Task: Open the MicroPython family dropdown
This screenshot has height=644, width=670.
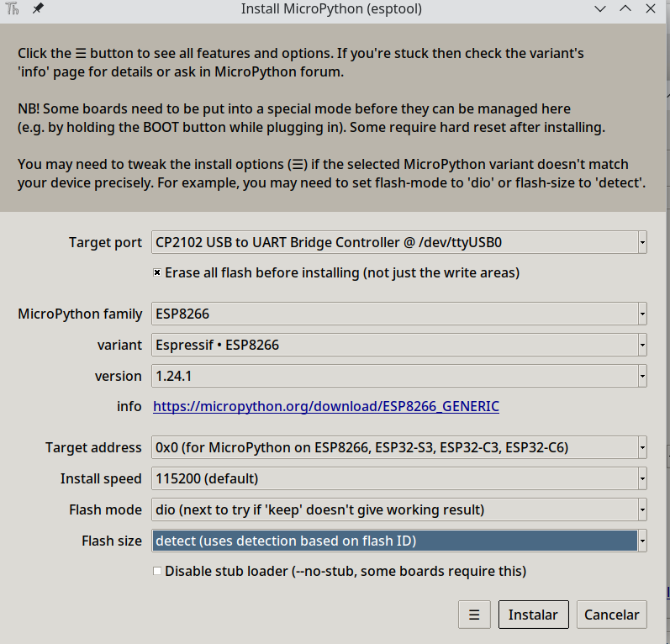Action: [642, 314]
